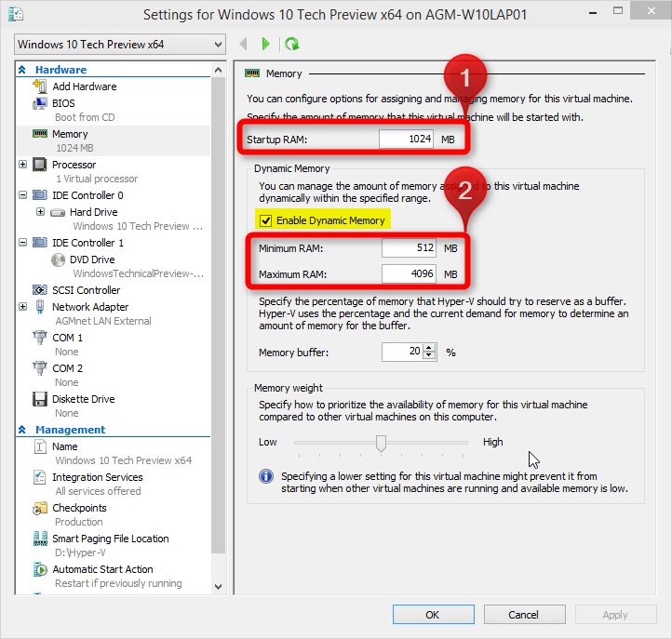Image resolution: width=672 pixels, height=639 pixels.
Task: Click the Memory chip icon in the tree
Action: point(40,134)
